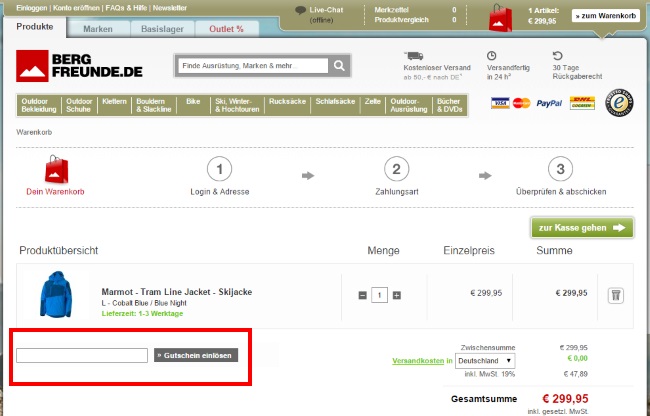Click the clock Versandfertig icon
650x416 pixels.
tap(491, 56)
